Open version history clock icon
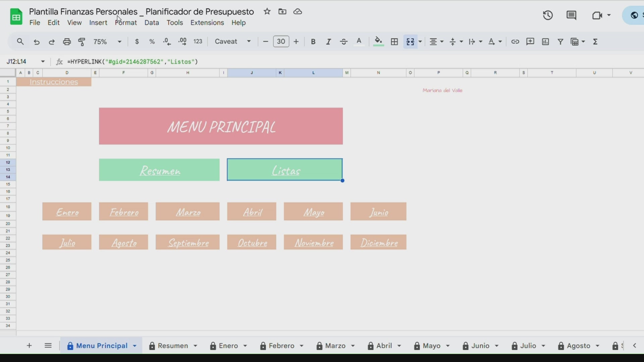This screenshot has height=362, width=644. coord(548,15)
